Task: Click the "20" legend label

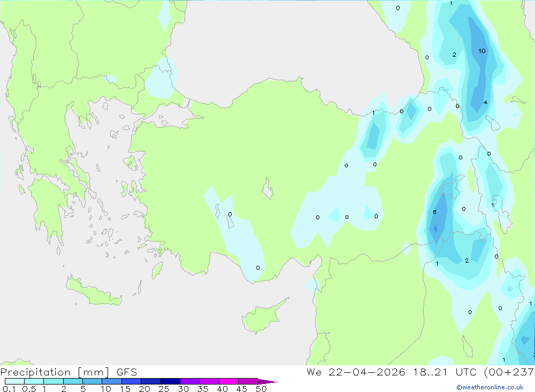Action: (x=144, y=389)
